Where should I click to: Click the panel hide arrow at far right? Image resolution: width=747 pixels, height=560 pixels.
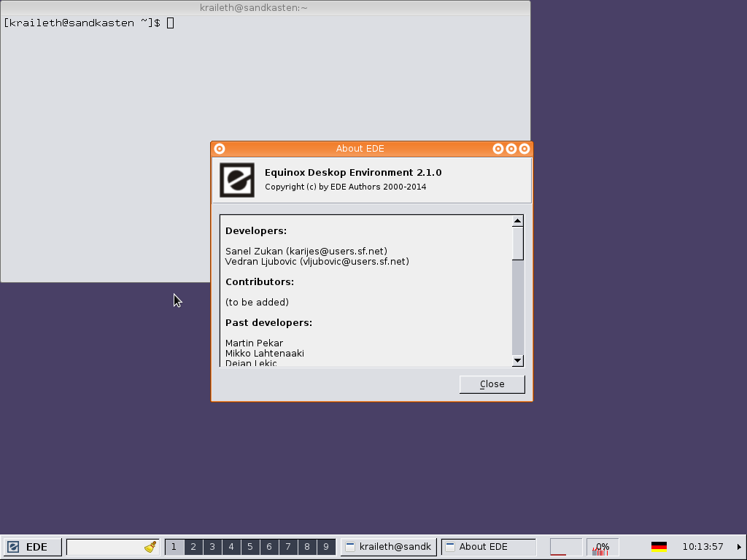coord(739,547)
